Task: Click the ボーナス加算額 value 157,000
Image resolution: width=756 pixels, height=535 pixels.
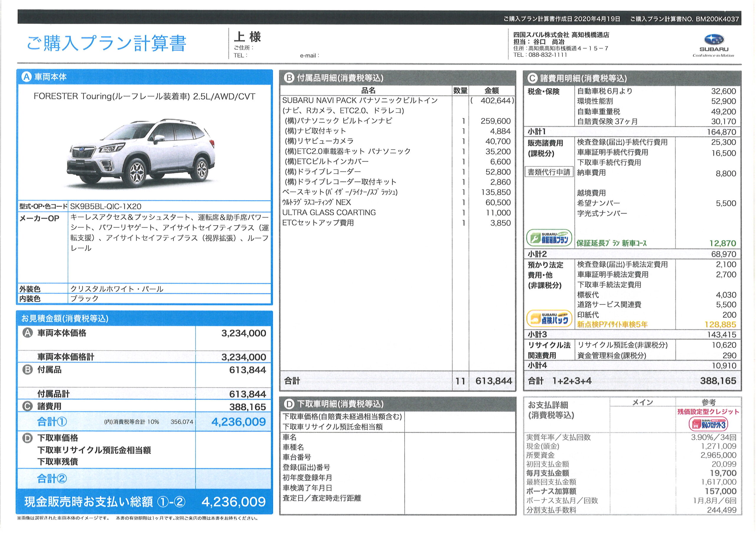Action: [721, 491]
